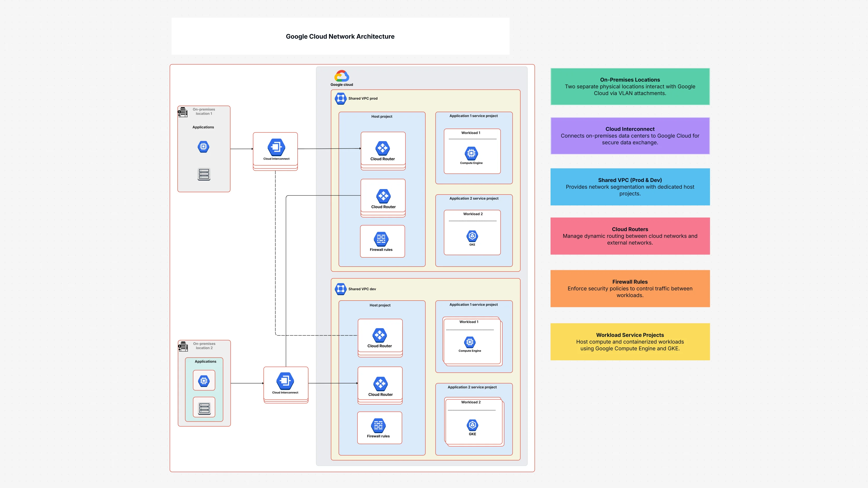
Task: Click the Compute Engine icon under location 1 Applications
Action: click(203, 146)
